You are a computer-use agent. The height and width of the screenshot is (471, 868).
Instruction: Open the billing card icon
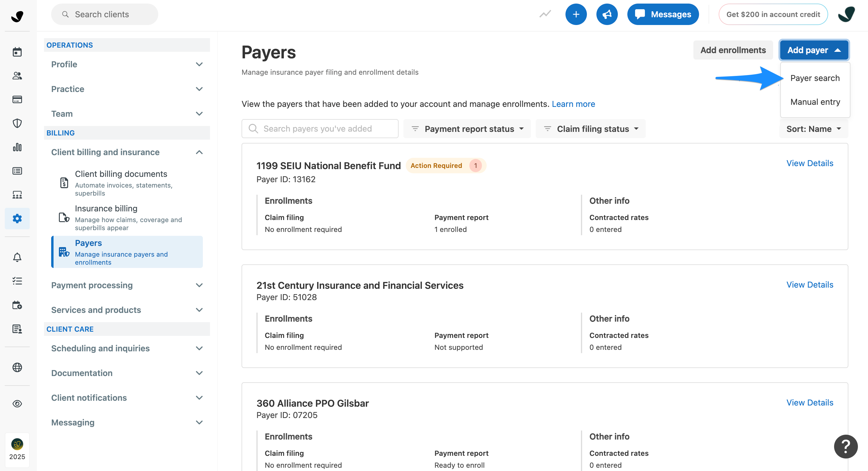17,99
